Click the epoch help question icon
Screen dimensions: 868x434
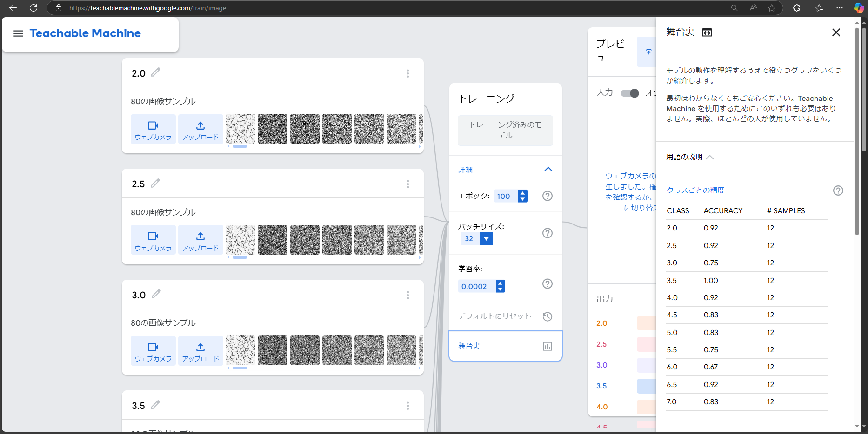tap(548, 196)
